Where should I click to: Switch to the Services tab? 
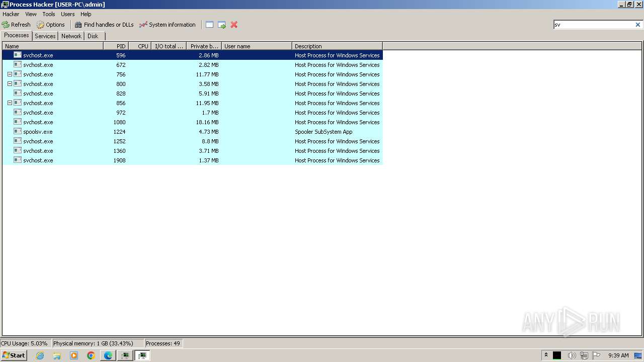click(45, 36)
